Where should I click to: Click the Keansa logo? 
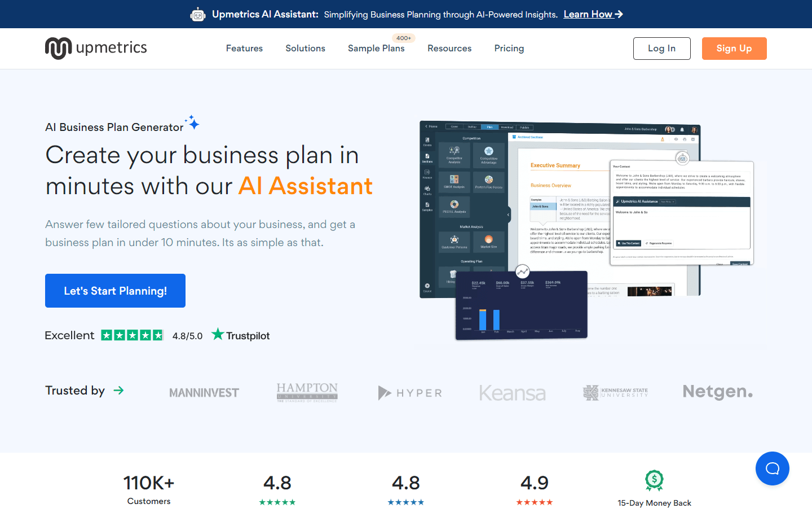[x=513, y=393]
